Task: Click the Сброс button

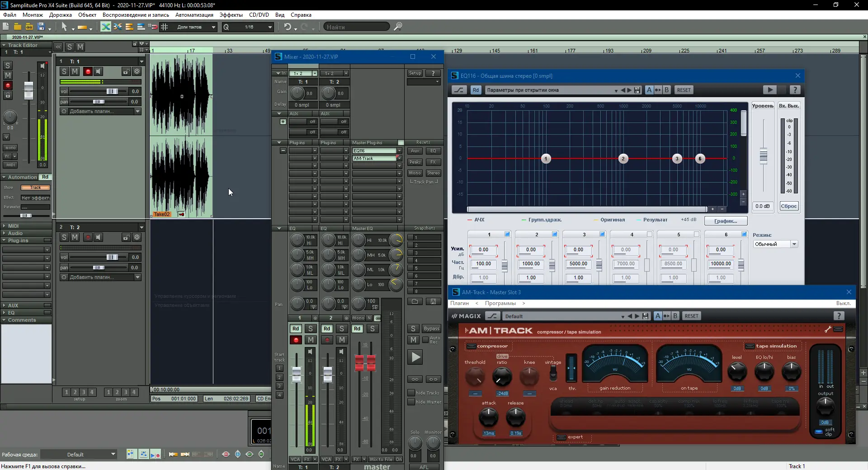Action: (789, 206)
